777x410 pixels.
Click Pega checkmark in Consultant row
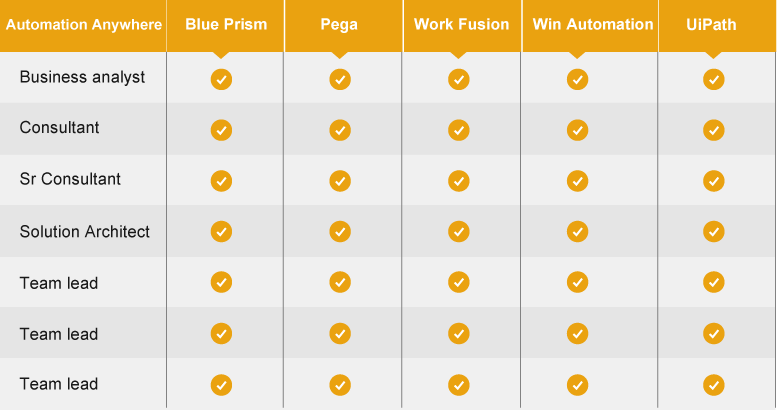pyautogui.click(x=340, y=130)
